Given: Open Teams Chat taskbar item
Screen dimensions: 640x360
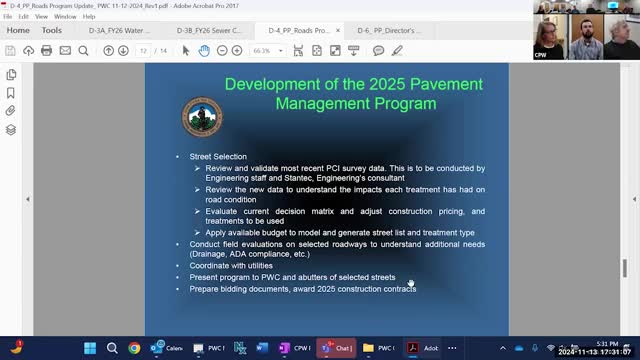Looking at the screenshot, I should 336,348.
